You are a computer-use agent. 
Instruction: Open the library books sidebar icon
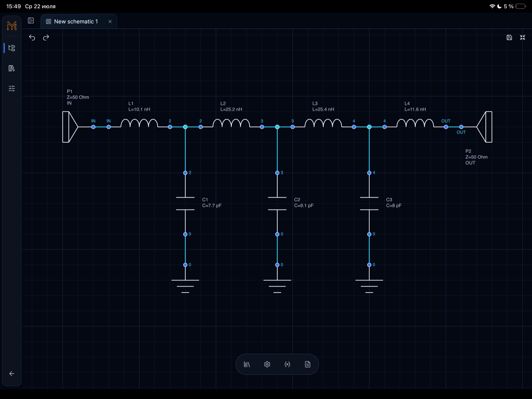(x=12, y=68)
